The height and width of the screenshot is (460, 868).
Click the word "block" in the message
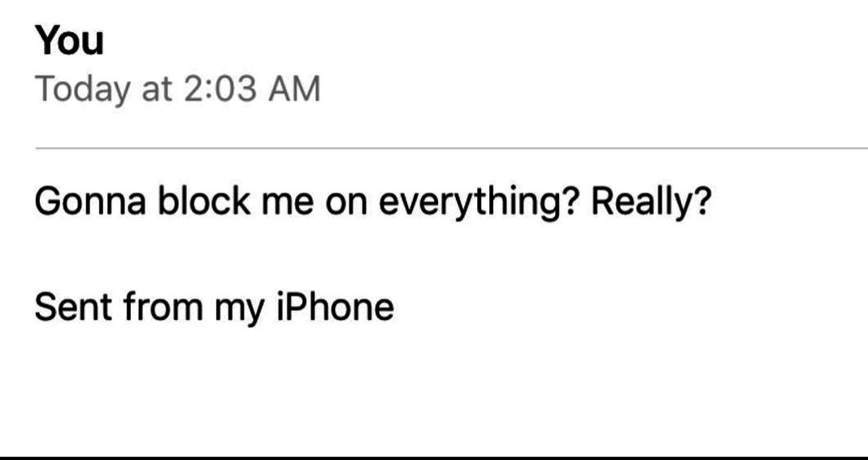click(204, 201)
